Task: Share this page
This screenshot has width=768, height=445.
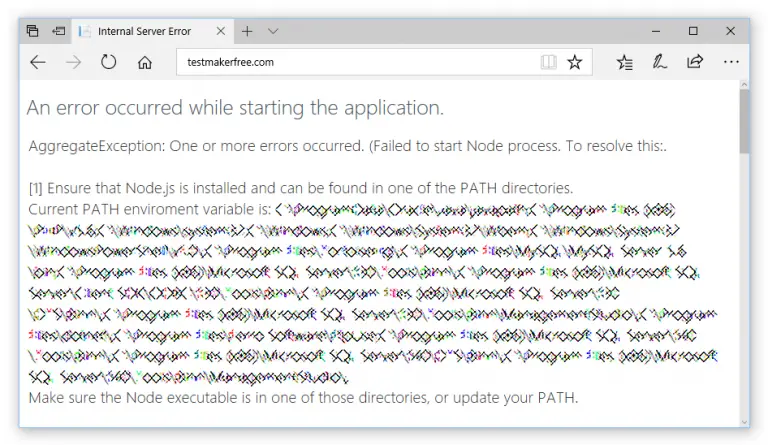Action: tap(695, 62)
